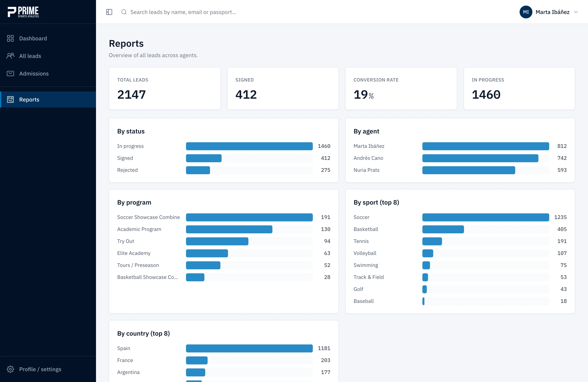This screenshot has height=382, width=588.
Task: Click the 'By sport (top 8)' heading
Action: (x=376, y=202)
